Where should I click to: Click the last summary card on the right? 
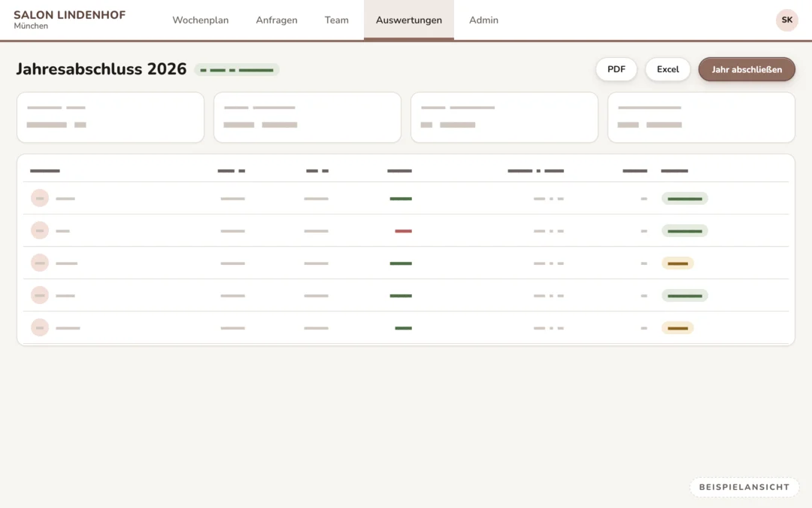pyautogui.click(x=701, y=117)
